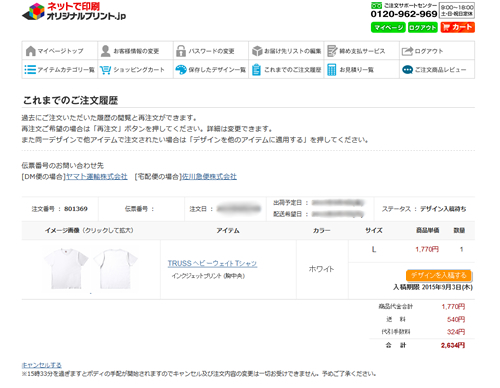500x388 pixels.
Task: Click the arrow icon beside ログアウト in the menu
Action: (x=407, y=51)
